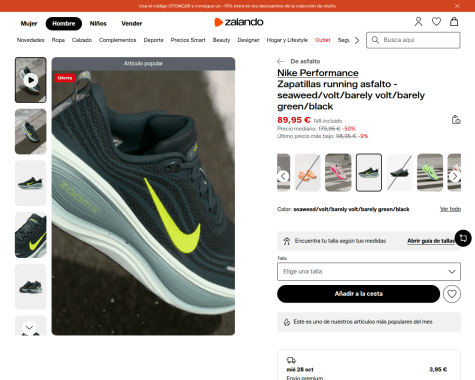The image size is (475, 380).
Task: Click the main shoe product image
Action: pyautogui.click(x=143, y=203)
